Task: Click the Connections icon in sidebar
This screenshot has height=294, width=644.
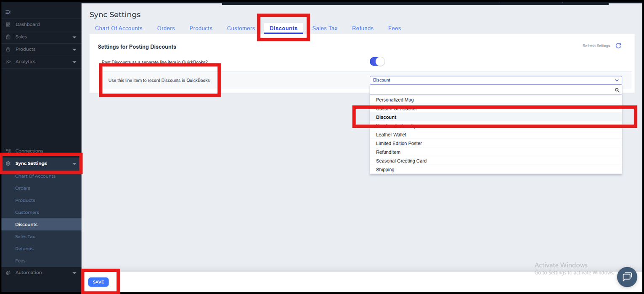Action: (8, 151)
